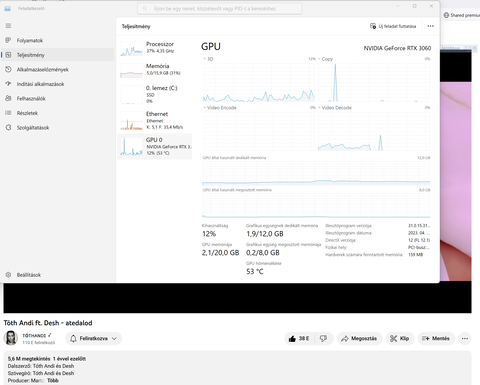
Task: Click the 53 °C GPU temperature value
Action: click(x=255, y=271)
